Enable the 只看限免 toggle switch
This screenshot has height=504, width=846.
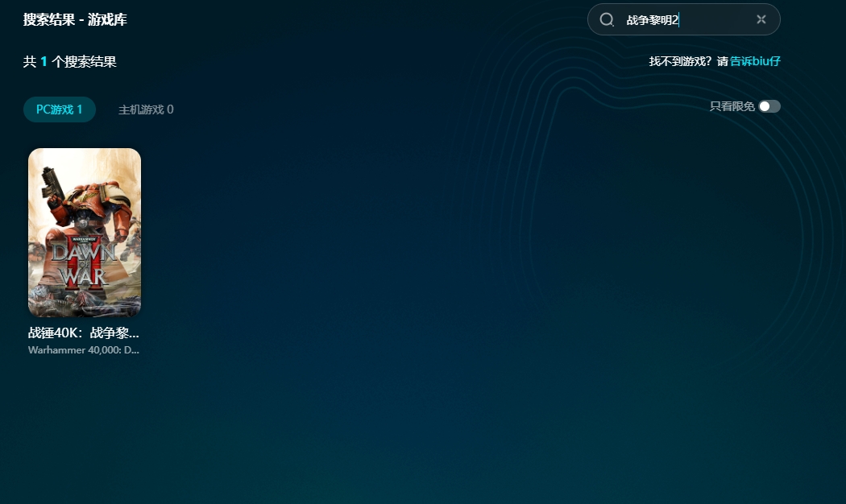click(x=769, y=106)
